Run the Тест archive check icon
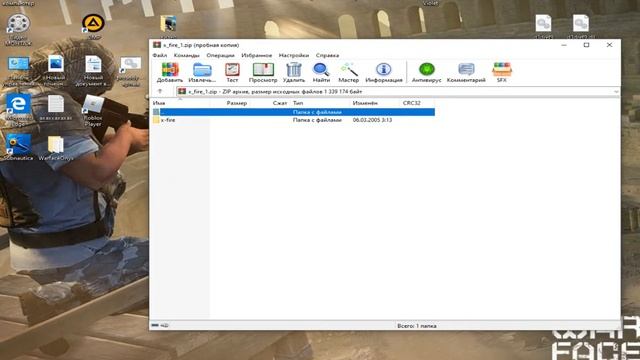Viewport: 640px width, 360px height. 232,70
